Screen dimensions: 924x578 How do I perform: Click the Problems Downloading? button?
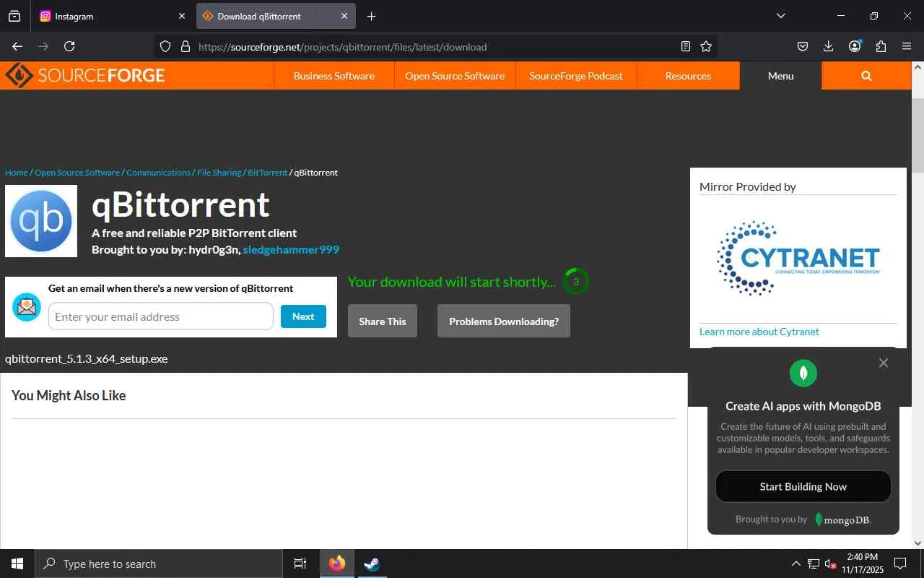tap(504, 321)
